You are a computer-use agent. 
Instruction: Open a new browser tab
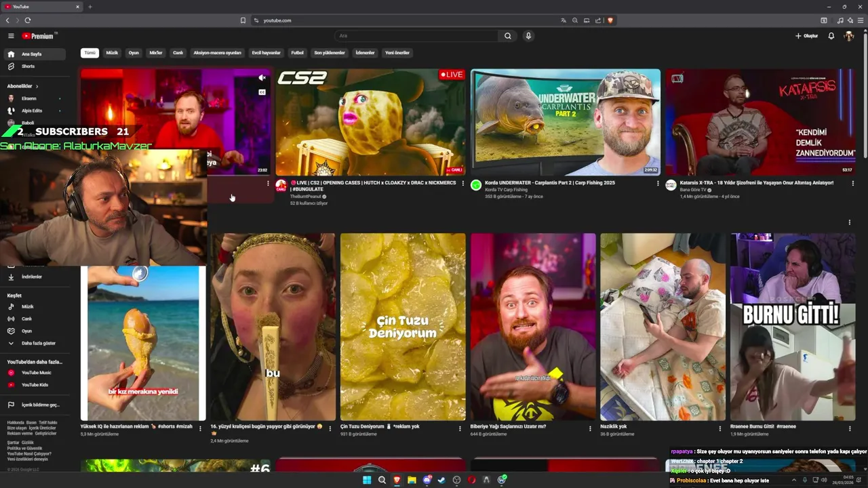(90, 7)
